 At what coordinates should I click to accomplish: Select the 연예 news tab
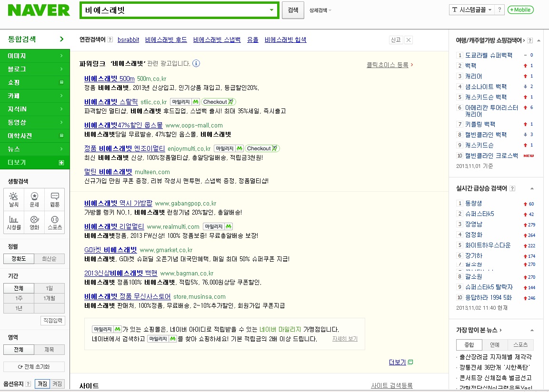point(495,345)
